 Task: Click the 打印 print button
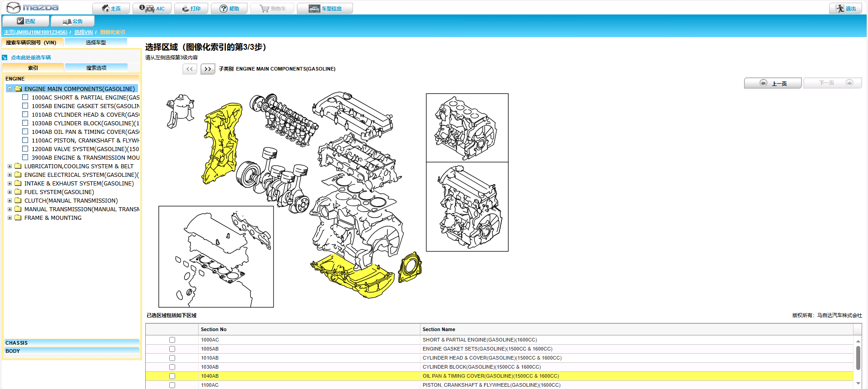coord(191,9)
